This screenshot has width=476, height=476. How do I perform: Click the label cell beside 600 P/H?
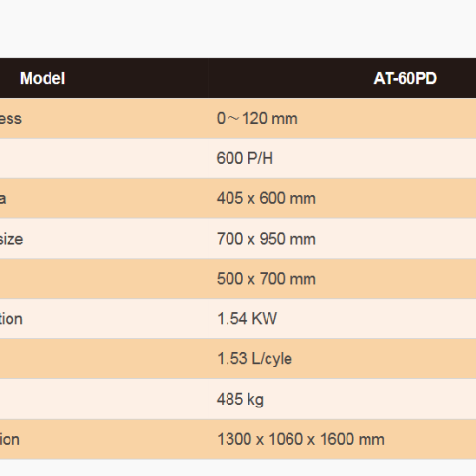104,158
